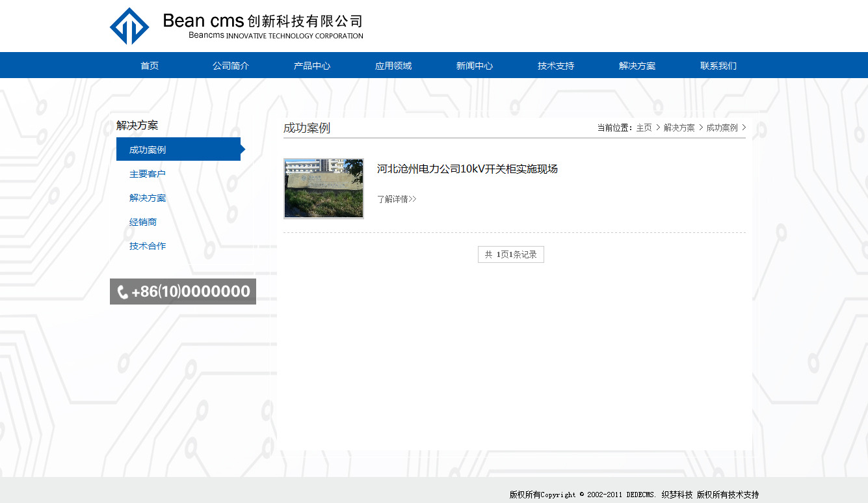Open the 产品中心 menu item
Image resolution: width=868 pixels, height=503 pixels.
[x=312, y=66]
